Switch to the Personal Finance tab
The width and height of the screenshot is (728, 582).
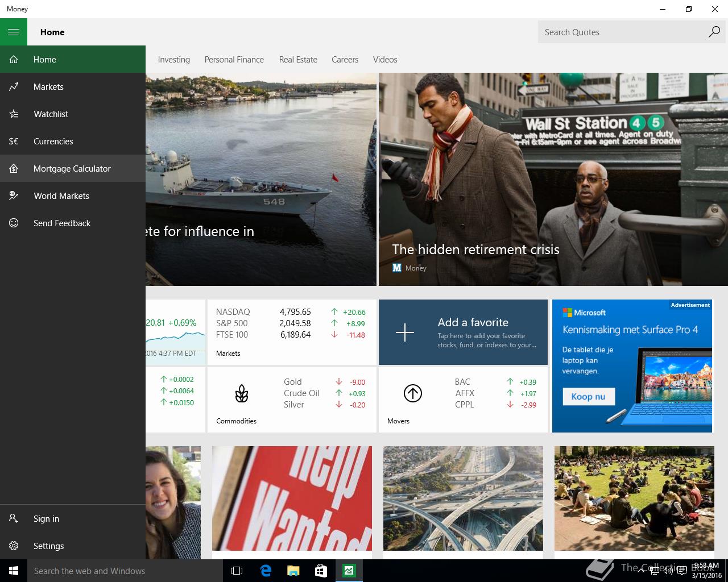[x=234, y=60]
